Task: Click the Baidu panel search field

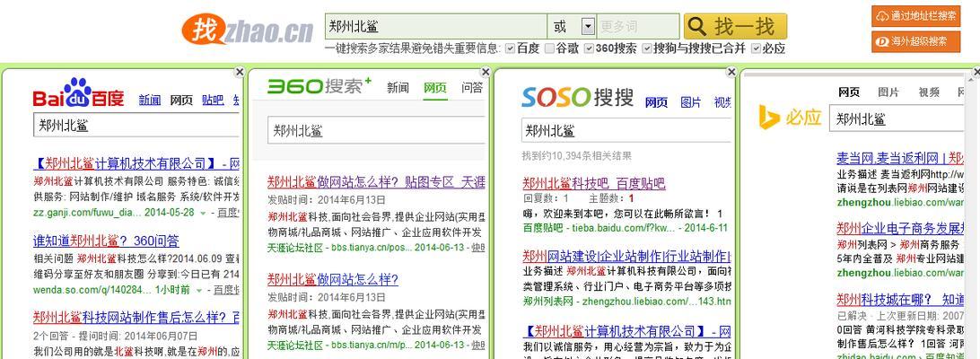Action: coord(136,125)
